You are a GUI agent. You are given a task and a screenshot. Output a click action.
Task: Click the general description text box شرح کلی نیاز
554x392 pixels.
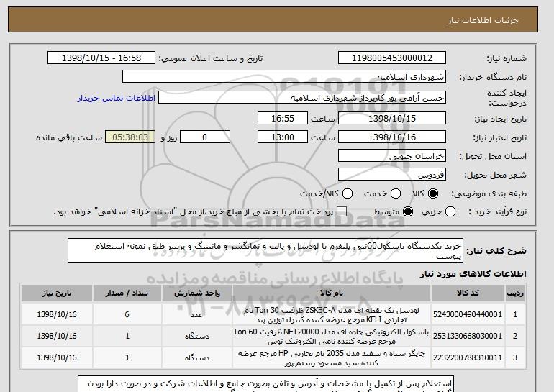click(265, 250)
